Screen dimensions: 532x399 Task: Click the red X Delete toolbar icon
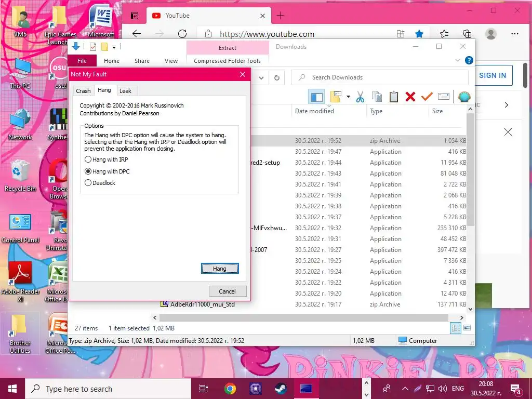click(410, 97)
